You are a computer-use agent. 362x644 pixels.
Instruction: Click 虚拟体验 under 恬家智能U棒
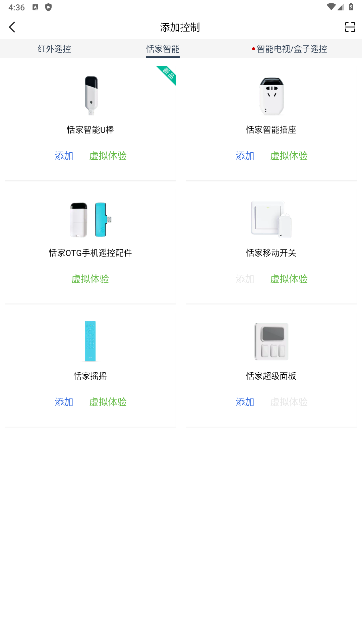(108, 156)
